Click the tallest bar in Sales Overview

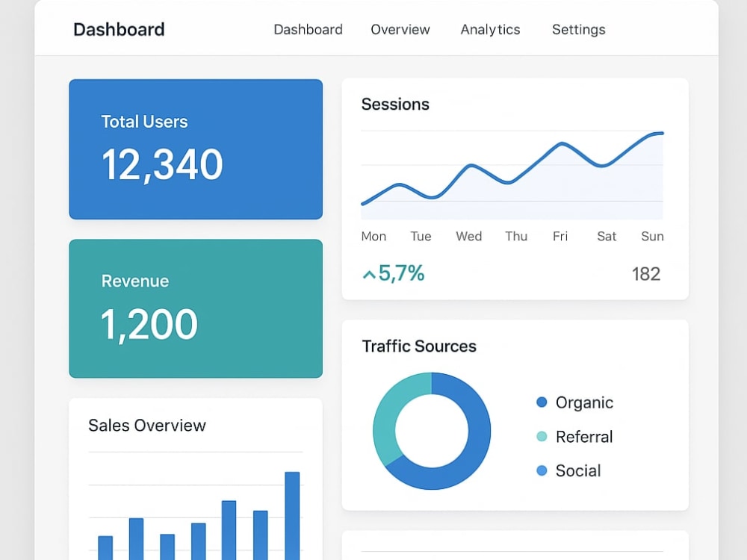click(292, 516)
